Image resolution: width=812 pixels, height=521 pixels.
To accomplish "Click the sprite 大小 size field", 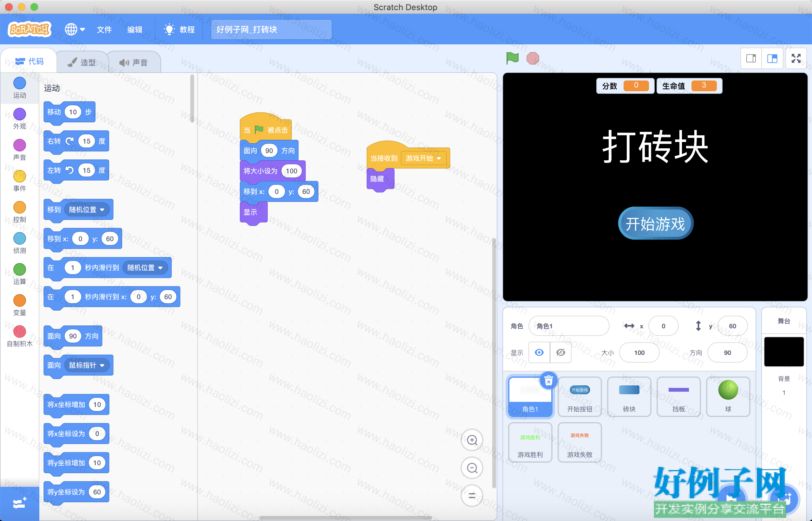I will pos(639,352).
